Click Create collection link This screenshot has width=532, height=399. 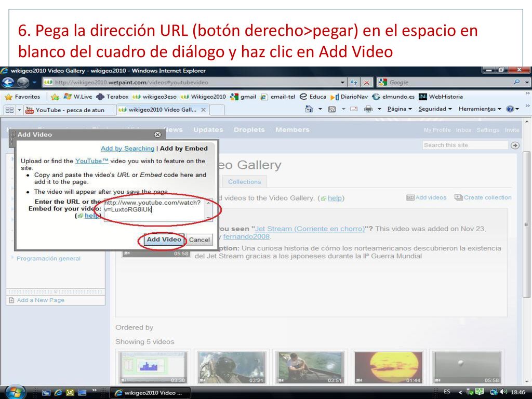(x=483, y=197)
